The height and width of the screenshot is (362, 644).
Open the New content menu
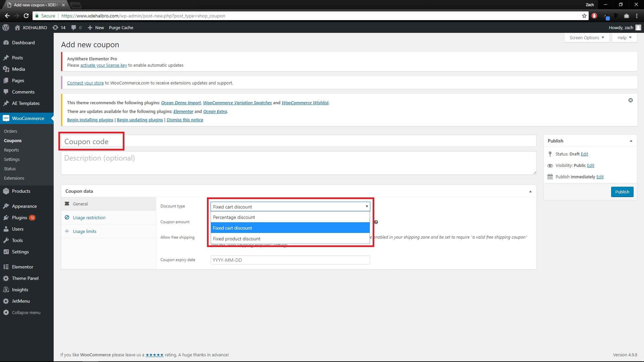tap(96, 27)
